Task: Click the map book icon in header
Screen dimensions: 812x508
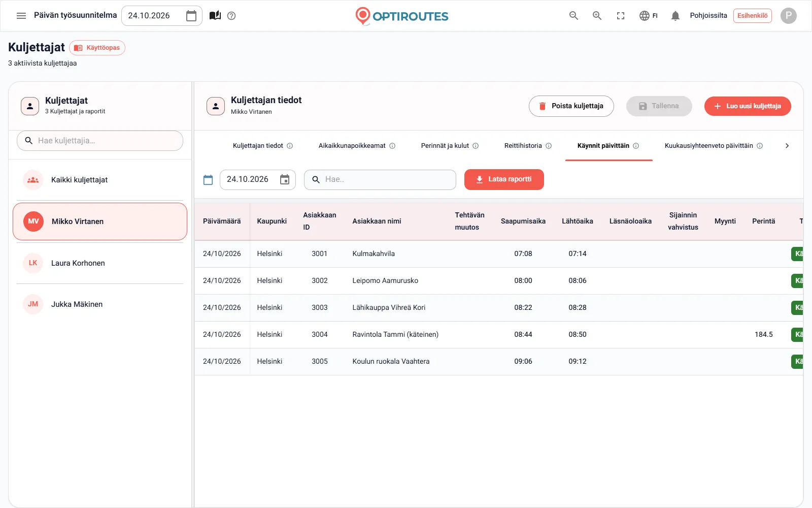Action: point(215,16)
